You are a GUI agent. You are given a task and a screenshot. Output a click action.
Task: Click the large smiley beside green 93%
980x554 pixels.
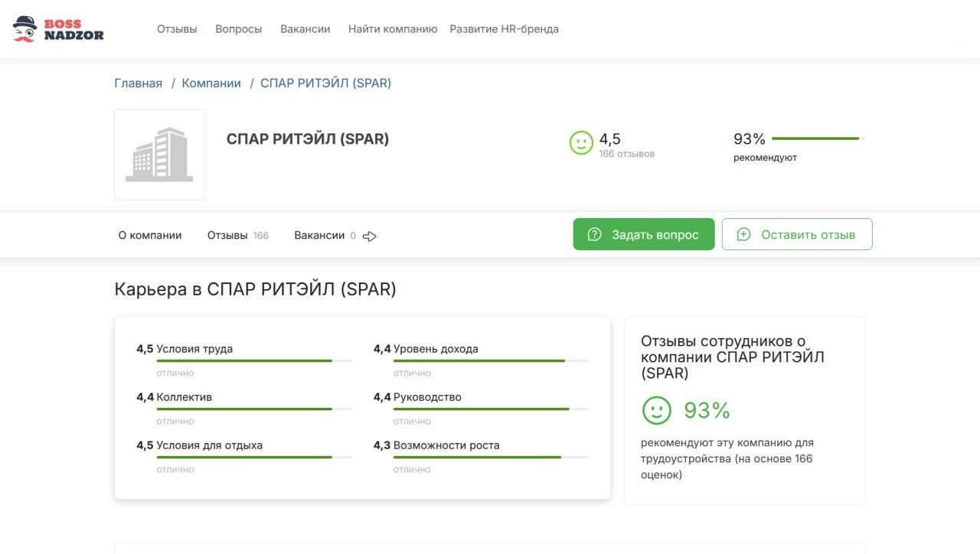click(x=656, y=411)
